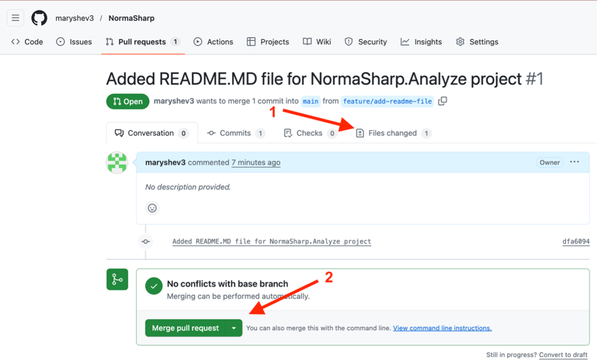This screenshot has width=598, height=364.
Task: Open the dfa6094 commit hash link
Action: [x=576, y=241]
